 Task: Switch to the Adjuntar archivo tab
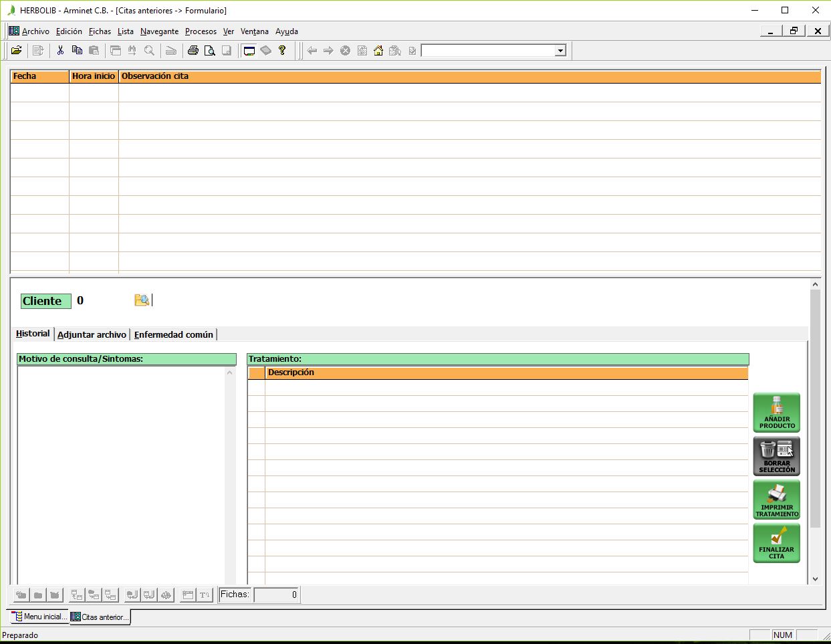tap(92, 334)
